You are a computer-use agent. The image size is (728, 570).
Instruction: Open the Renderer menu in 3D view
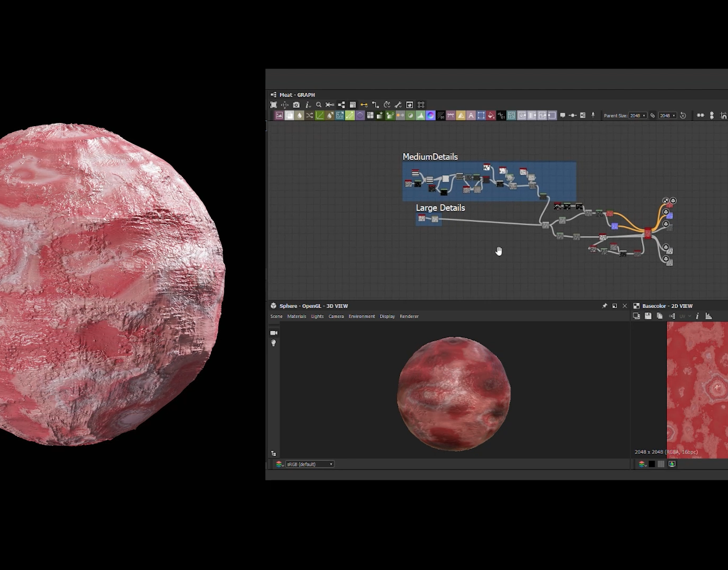coord(409,317)
